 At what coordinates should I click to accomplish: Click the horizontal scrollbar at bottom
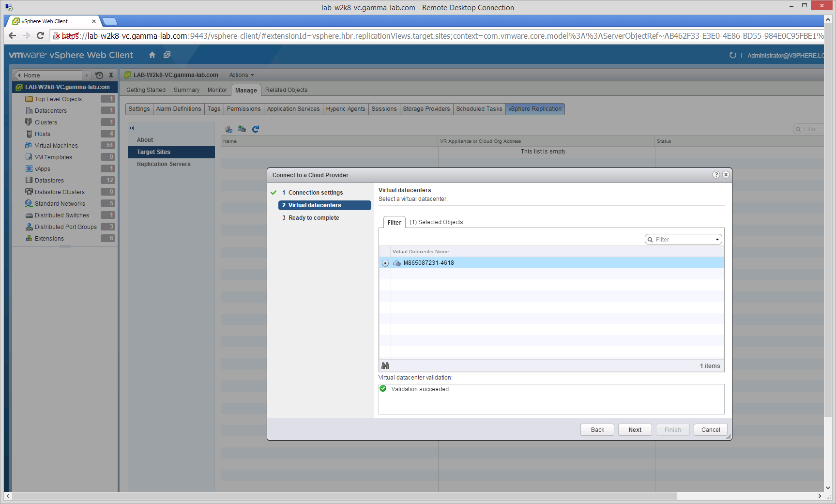pos(344,496)
